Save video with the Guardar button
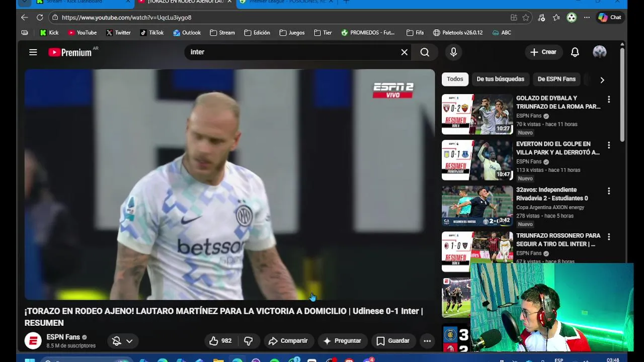Screen dimensions: 644x362 pos(393,341)
